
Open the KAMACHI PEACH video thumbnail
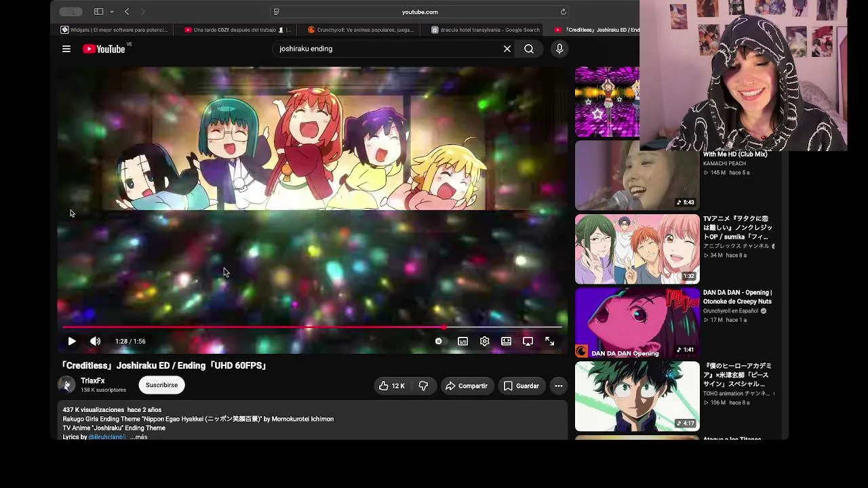pyautogui.click(x=637, y=176)
